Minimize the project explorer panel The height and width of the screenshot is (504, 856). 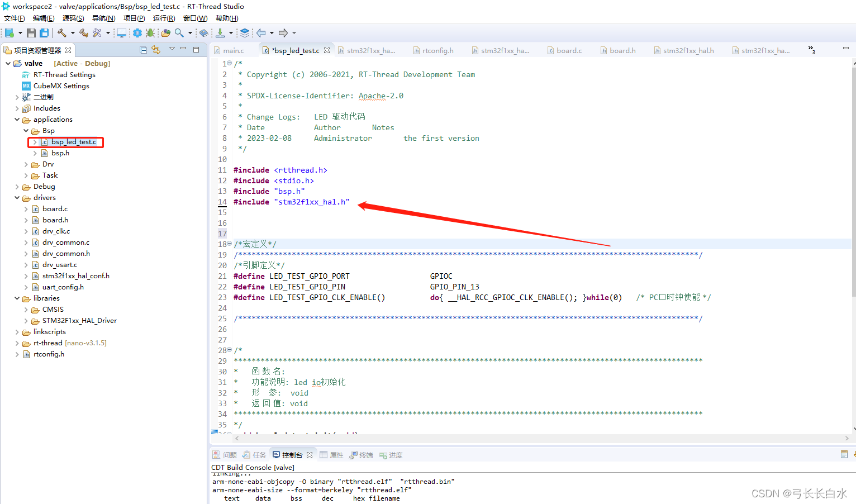[183, 49]
